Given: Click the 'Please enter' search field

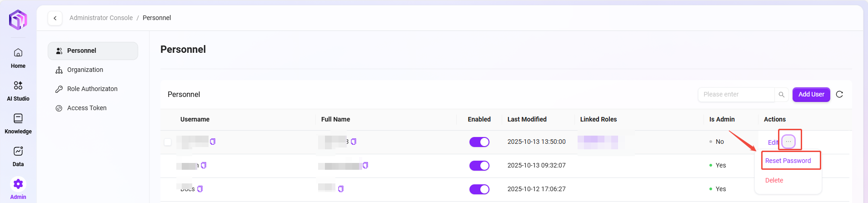Looking at the screenshot, I should pos(736,94).
